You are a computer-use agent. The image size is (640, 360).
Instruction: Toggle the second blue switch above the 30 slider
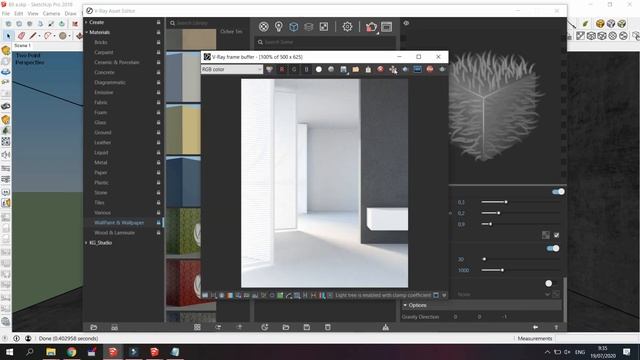click(x=553, y=248)
